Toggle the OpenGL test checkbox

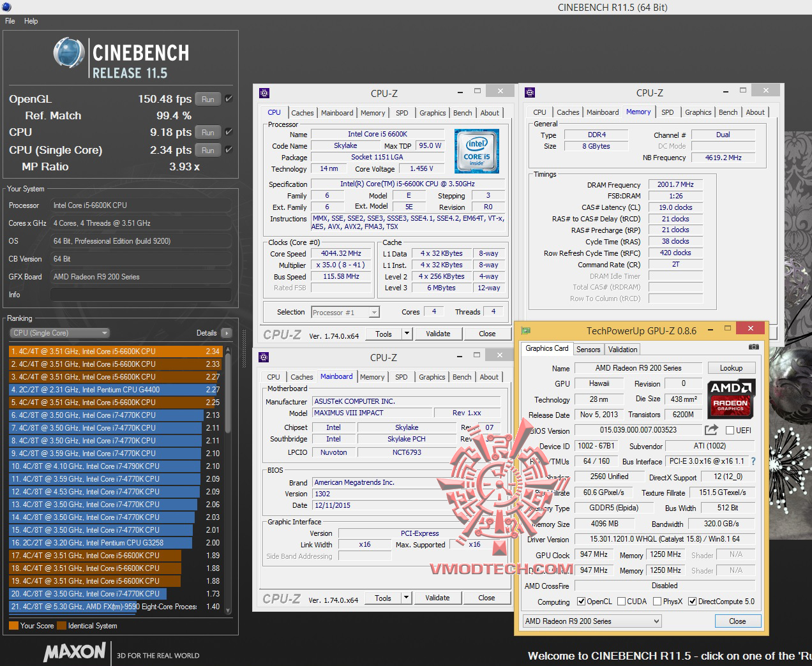click(x=229, y=99)
